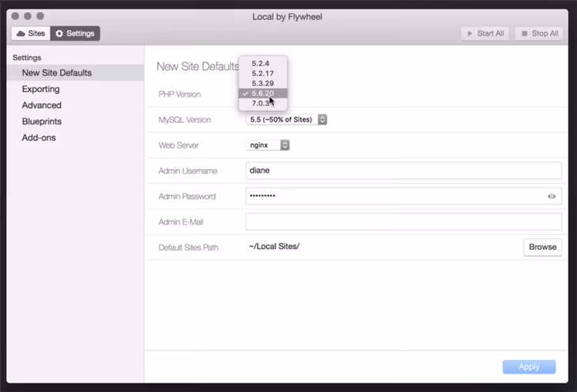This screenshot has width=577, height=392.
Task: Click the Web Server label
Action: coord(178,145)
